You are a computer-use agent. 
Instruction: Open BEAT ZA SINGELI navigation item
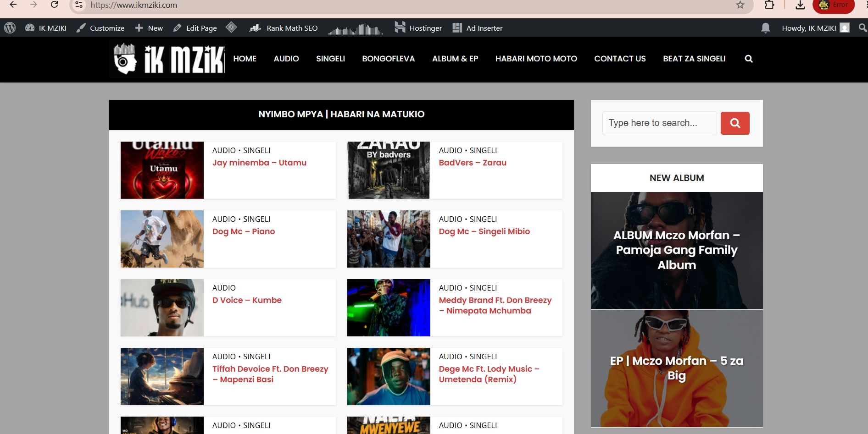(x=694, y=59)
